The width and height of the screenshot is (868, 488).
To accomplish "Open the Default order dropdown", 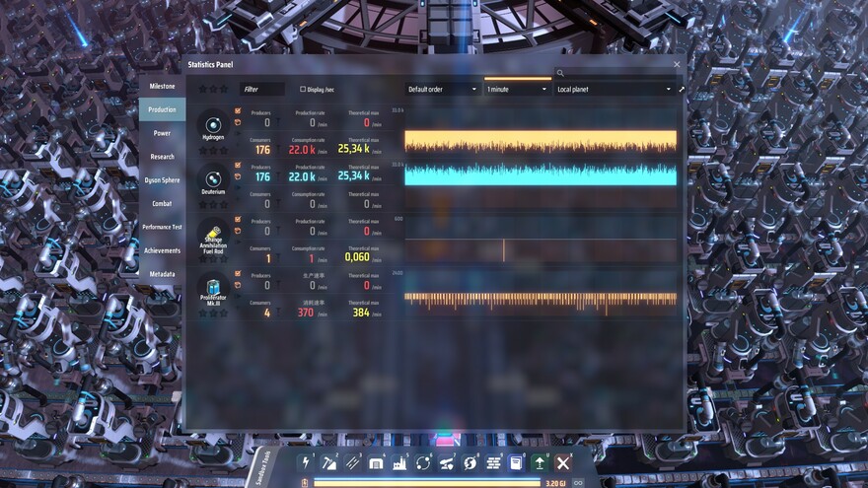I will (x=442, y=89).
